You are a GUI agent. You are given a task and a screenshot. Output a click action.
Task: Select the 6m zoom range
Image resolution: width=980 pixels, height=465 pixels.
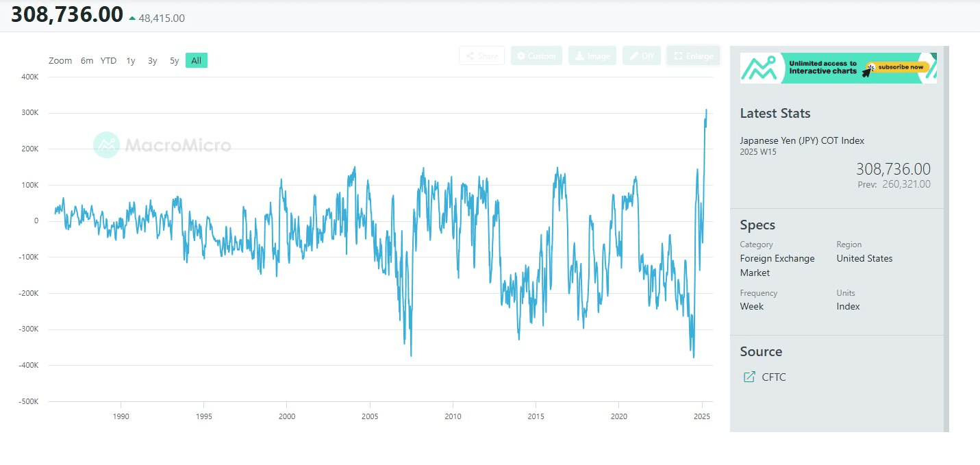pos(87,60)
